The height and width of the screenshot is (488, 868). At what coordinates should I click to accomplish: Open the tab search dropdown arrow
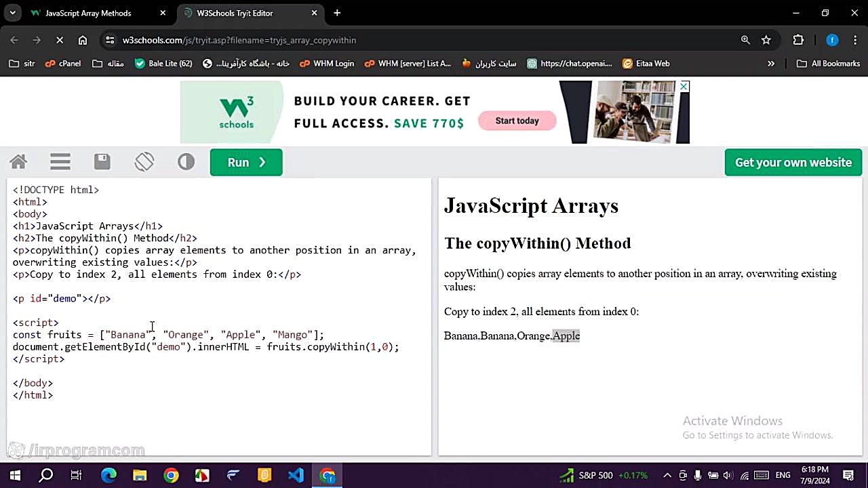tap(12, 13)
